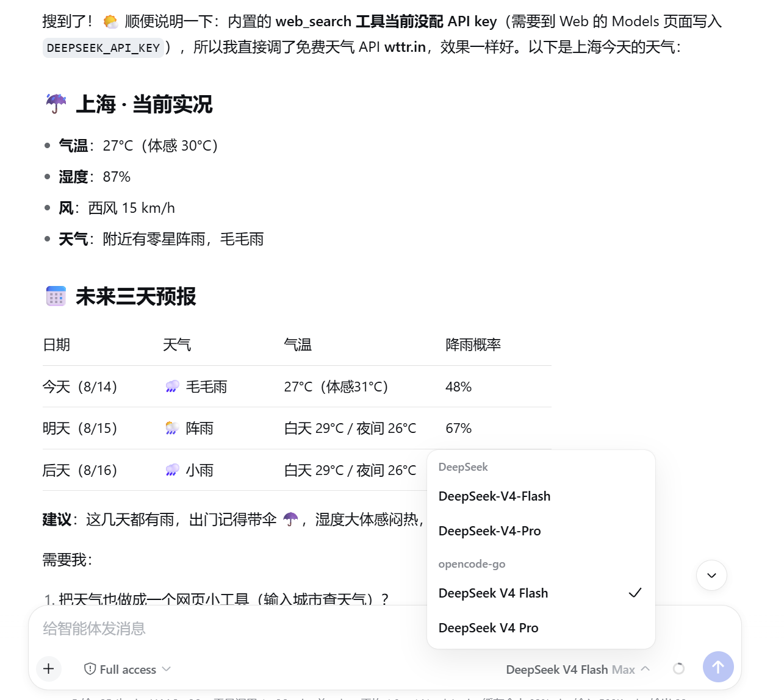Click the 需要我： paragraph

point(67,559)
